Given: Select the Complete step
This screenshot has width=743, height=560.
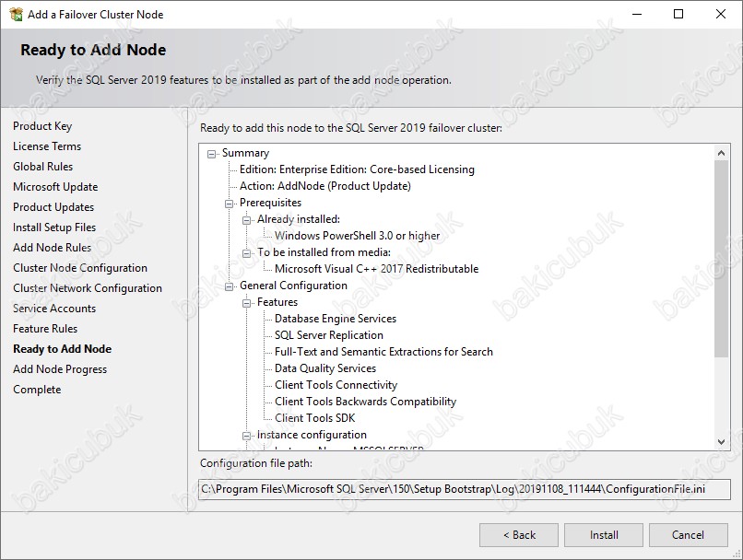Looking at the screenshot, I should coord(37,390).
